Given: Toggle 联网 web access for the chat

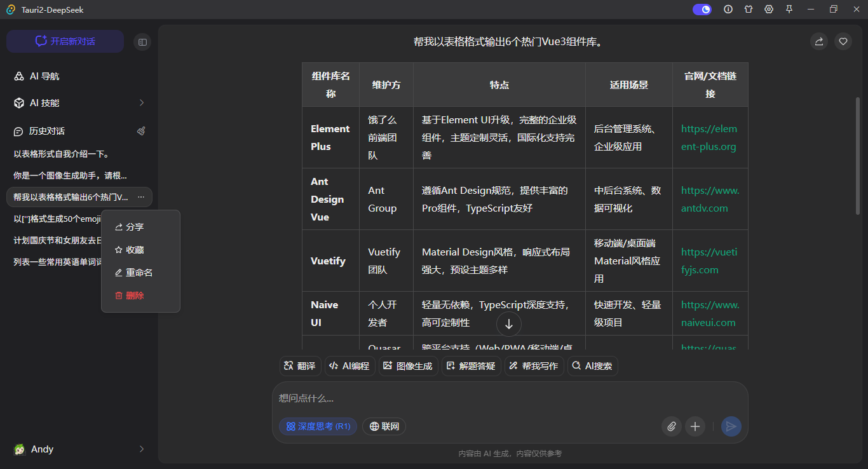Looking at the screenshot, I should 384,426.
